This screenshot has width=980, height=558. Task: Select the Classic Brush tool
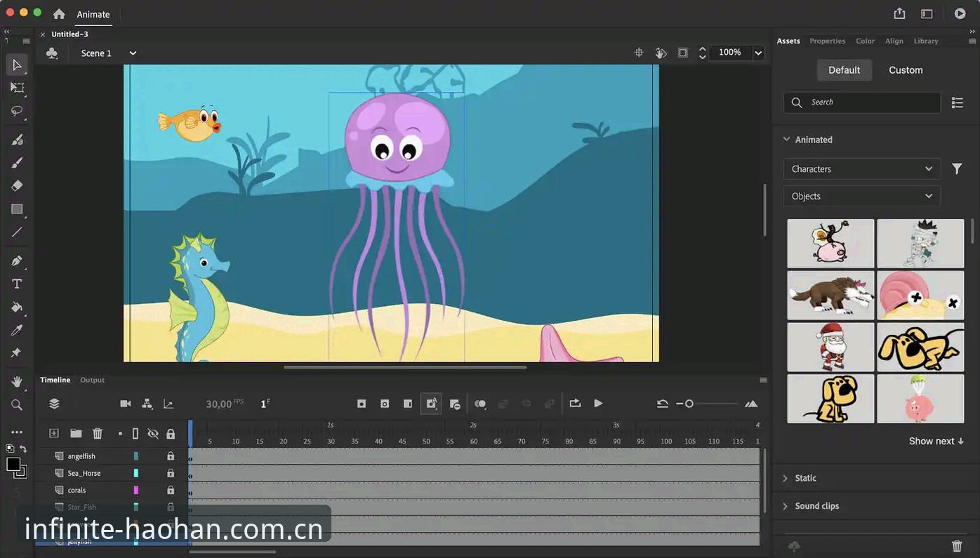18,162
